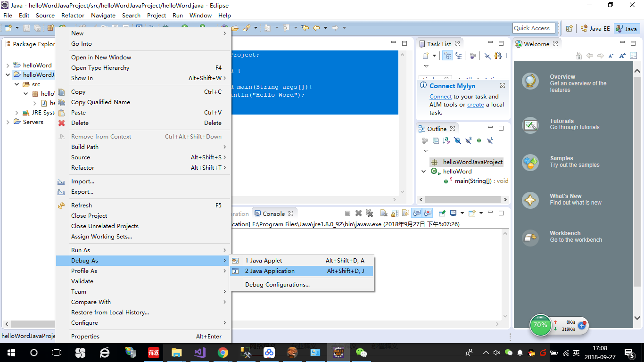Open Google Chrome from the taskbar
Image resolution: width=644 pixels, height=362 pixels.
223,352
